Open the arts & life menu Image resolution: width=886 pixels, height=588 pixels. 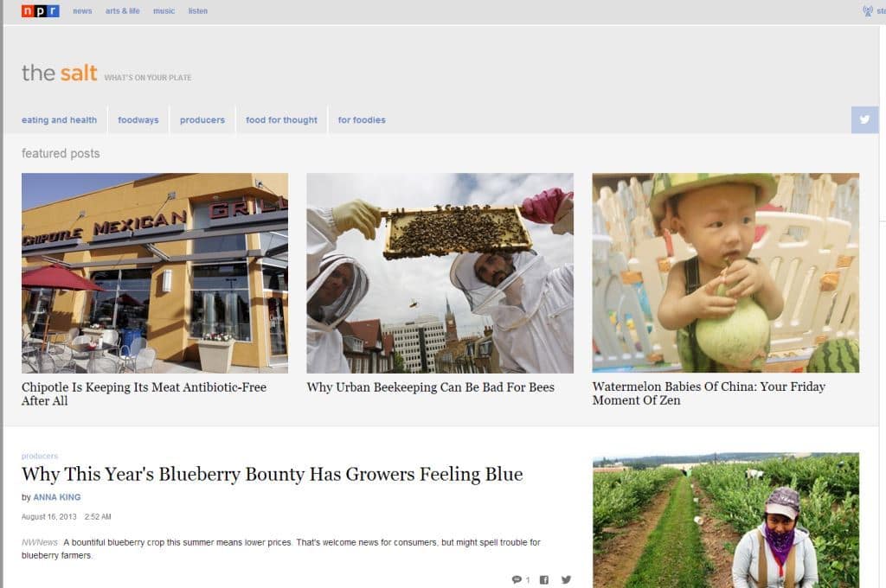(123, 10)
